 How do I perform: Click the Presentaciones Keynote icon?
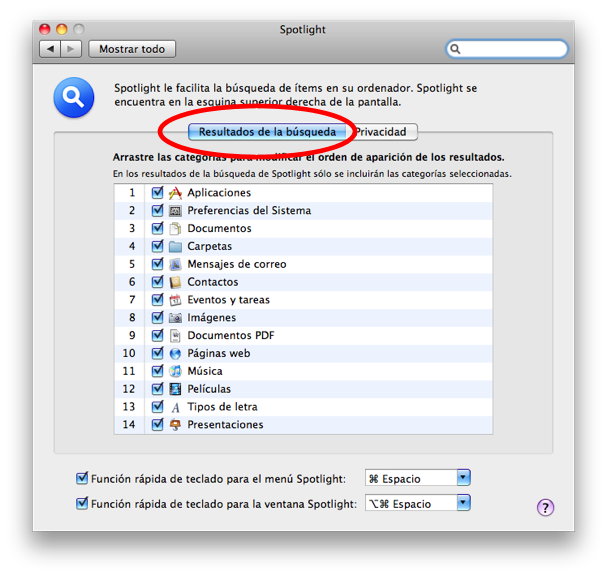(x=175, y=425)
